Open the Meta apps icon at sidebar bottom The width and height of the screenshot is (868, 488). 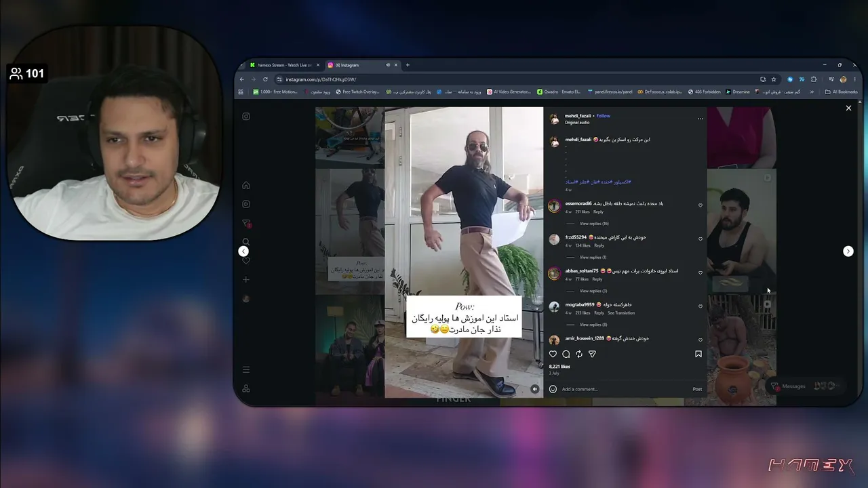pyautogui.click(x=246, y=388)
